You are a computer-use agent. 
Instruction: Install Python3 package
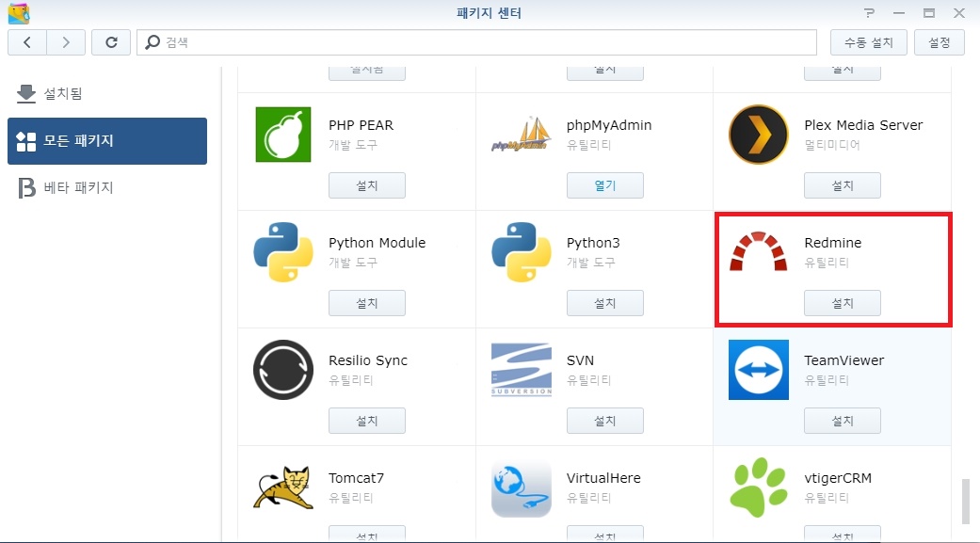coord(605,303)
